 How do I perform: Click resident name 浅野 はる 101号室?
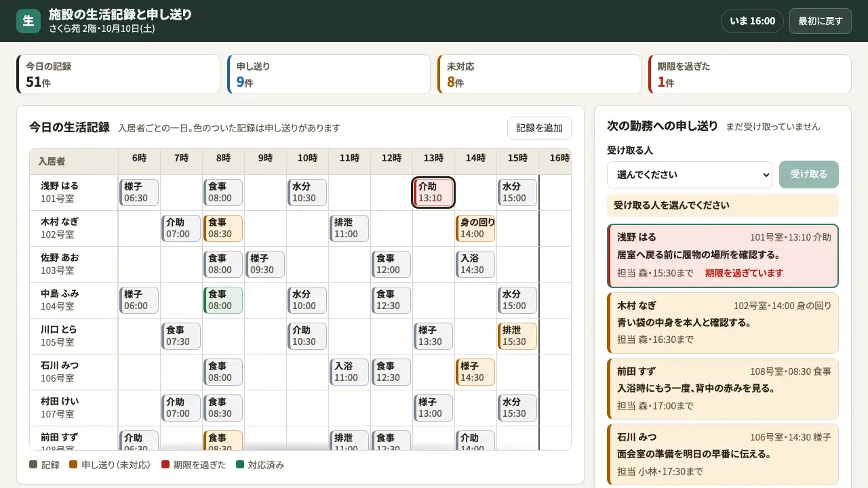74,192
